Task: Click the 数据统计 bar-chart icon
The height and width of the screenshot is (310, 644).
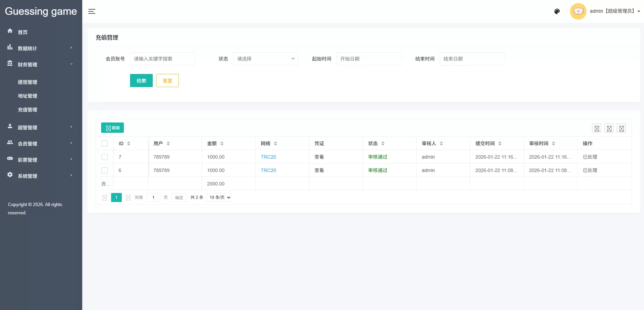Action: pos(10,47)
